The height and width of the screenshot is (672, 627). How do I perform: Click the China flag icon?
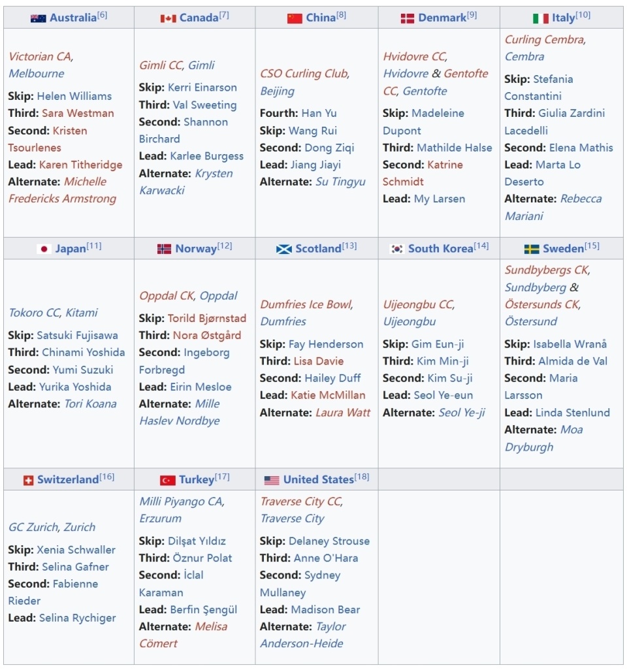pyautogui.click(x=295, y=18)
